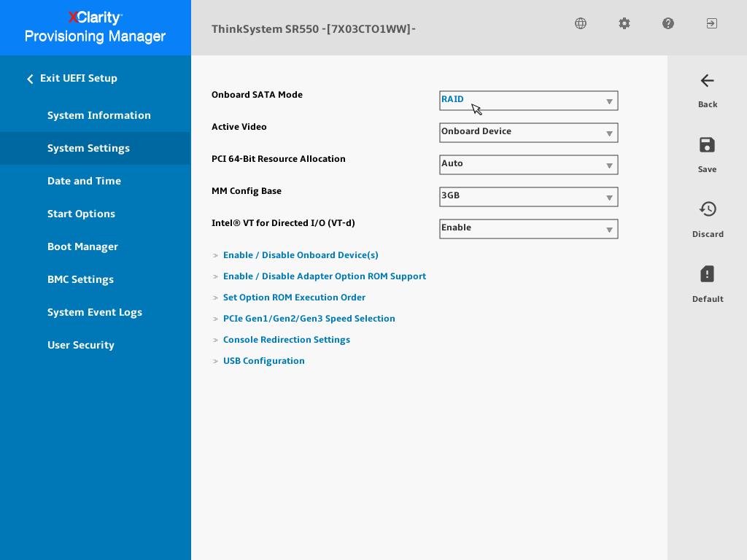The height and width of the screenshot is (560, 747).
Task: Open USB Configuration settings
Action: tap(264, 361)
